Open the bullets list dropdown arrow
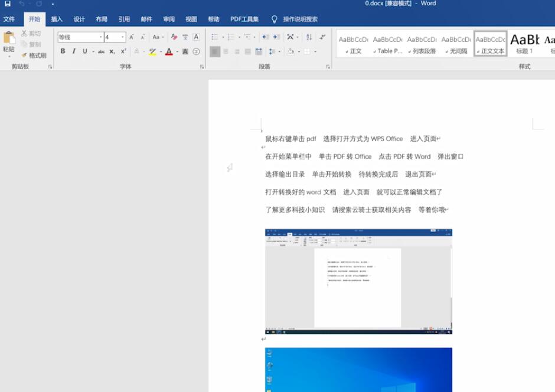555x392 pixels. pyautogui.click(x=223, y=37)
